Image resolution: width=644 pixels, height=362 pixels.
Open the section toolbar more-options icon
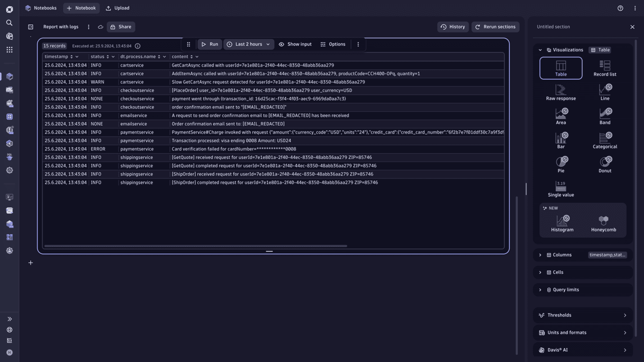[x=358, y=45]
